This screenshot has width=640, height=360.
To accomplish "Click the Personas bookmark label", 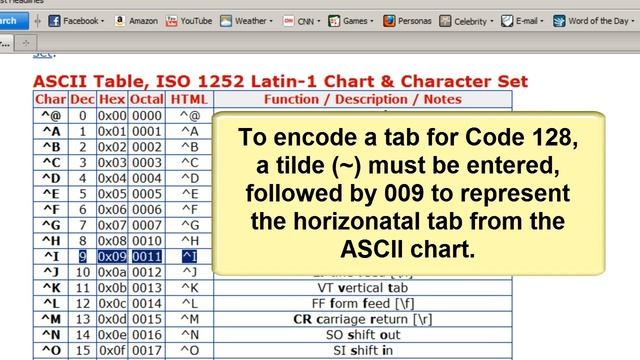I will coord(415,21).
